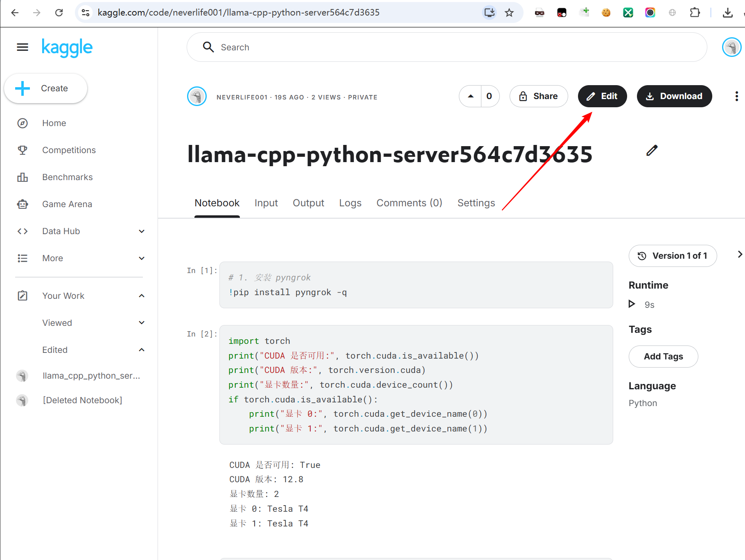The height and width of the screenshot is (560, 745).
Task: Open the Settings tab
Action: click(476, 203)
